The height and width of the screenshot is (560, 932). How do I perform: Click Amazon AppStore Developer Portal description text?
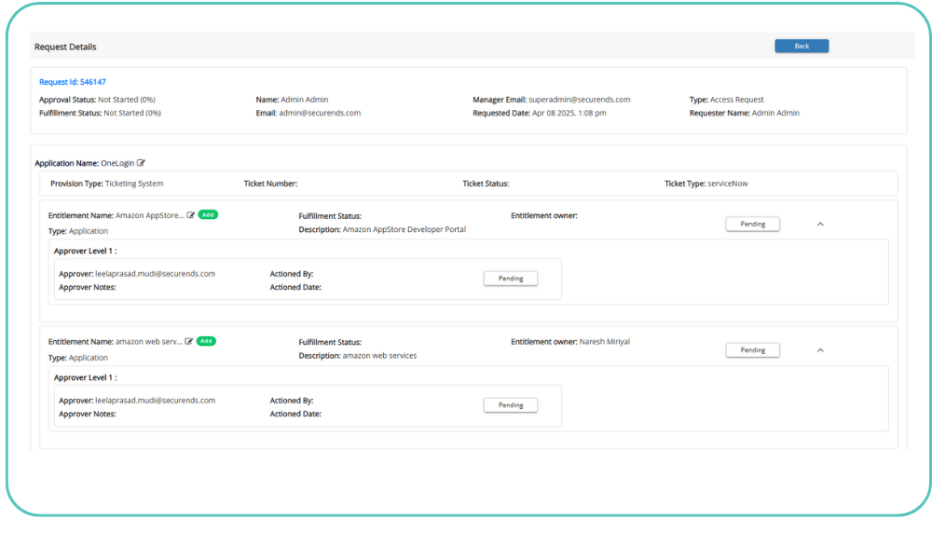tap(404, 229)
